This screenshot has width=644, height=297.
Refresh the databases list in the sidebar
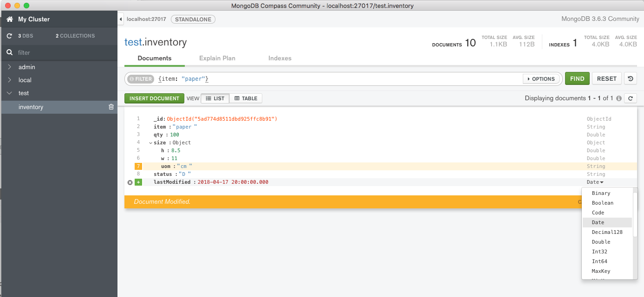[x=9, y=36]
